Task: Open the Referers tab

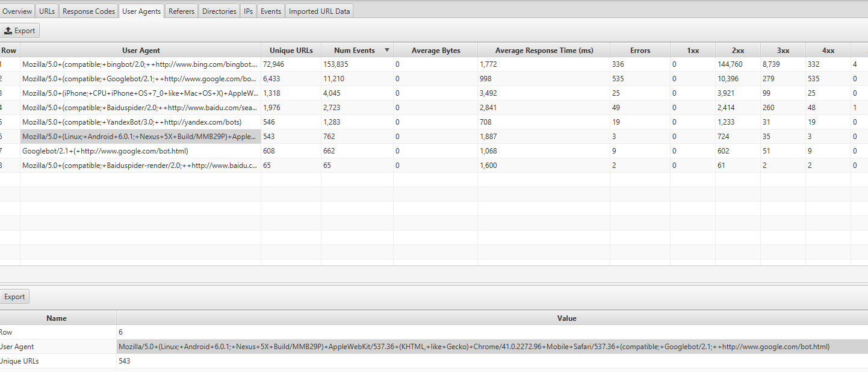Action: pos(181,11)
